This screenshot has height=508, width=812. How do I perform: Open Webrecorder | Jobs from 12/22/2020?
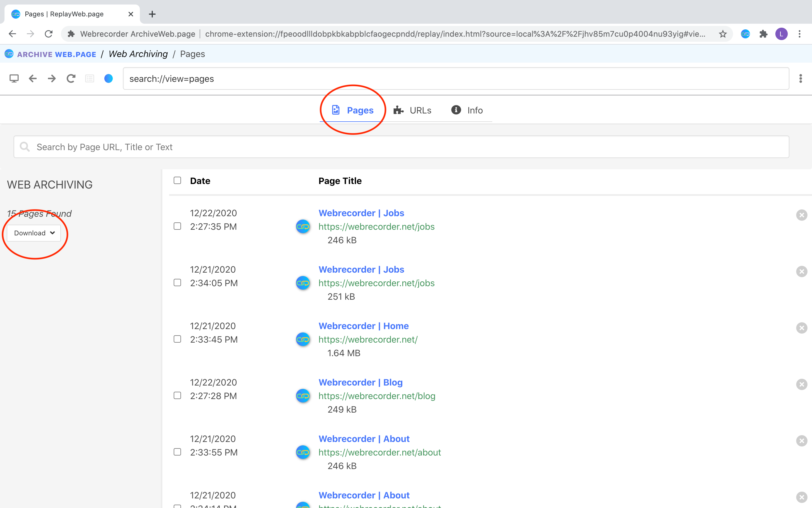click(x=361, y=213)
